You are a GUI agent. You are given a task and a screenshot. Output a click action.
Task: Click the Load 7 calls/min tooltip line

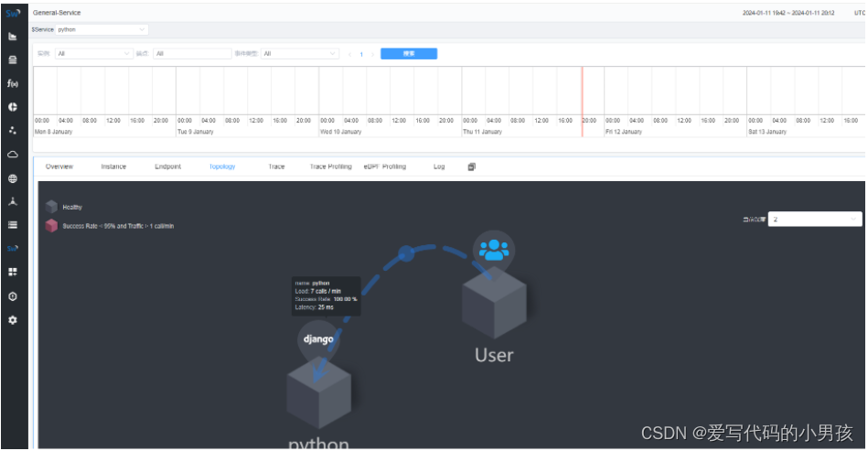[317, 291]
